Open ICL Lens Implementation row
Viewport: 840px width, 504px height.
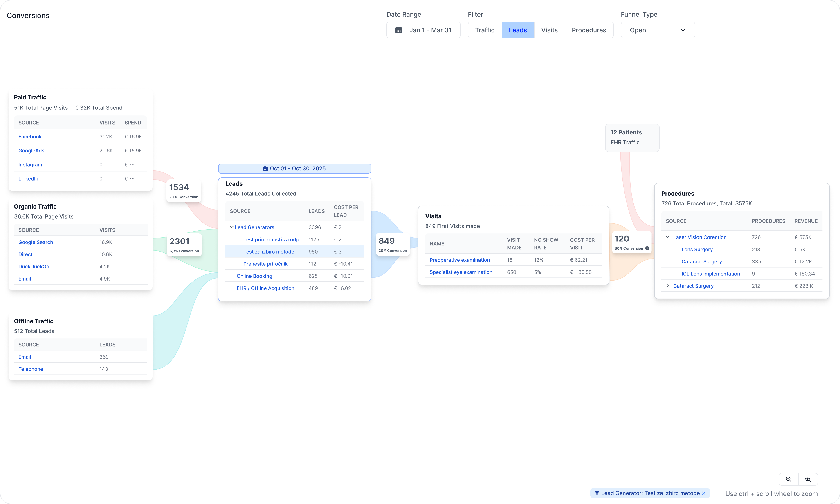710,274
